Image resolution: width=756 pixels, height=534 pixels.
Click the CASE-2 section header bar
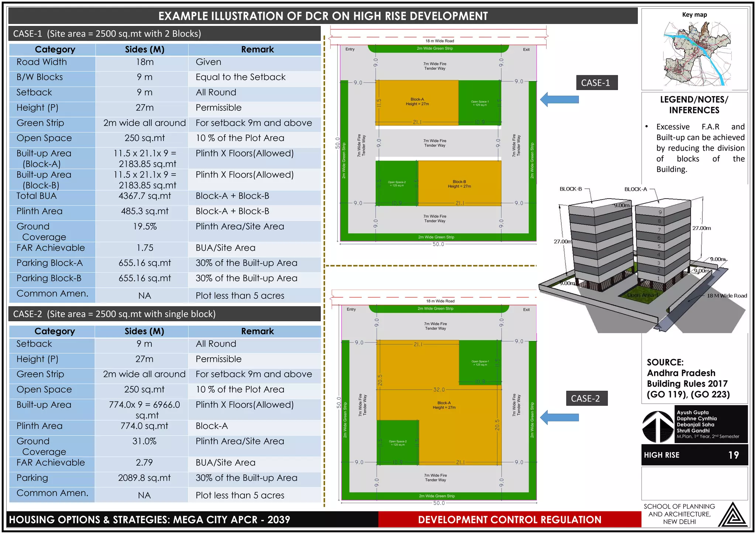pyautogui.click(x=165, y=314)
